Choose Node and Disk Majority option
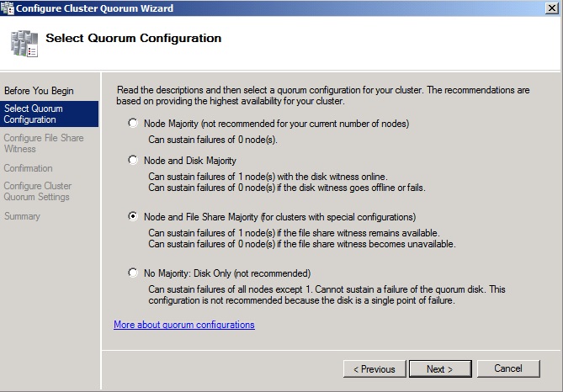 point(133,160)
